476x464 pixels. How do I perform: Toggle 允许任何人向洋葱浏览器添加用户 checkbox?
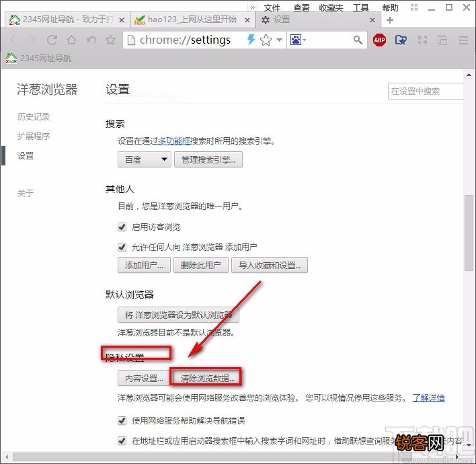click(x=122, y=247)
